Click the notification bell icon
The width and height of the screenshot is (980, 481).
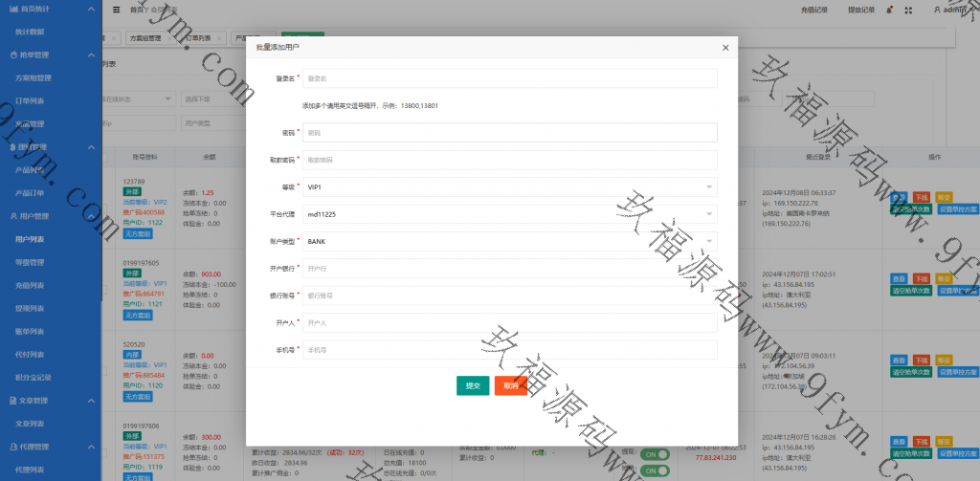(890, 10)
